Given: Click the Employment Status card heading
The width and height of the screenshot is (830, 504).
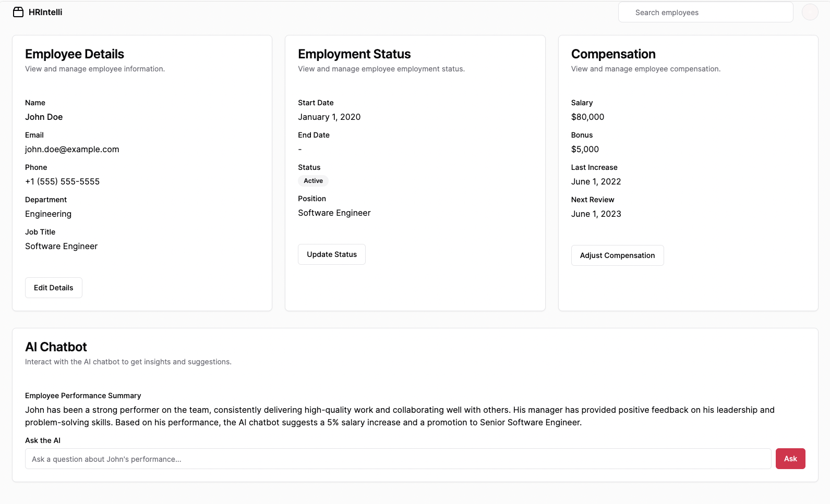Looking at the screenshot, I should tap(354, 54).
